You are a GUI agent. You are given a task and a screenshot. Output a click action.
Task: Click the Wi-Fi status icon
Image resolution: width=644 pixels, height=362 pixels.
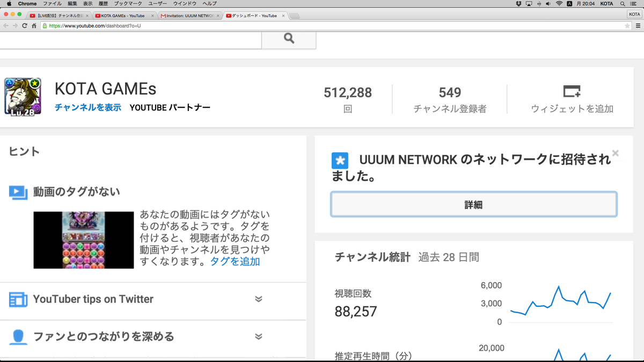click(x=559, y=4)
